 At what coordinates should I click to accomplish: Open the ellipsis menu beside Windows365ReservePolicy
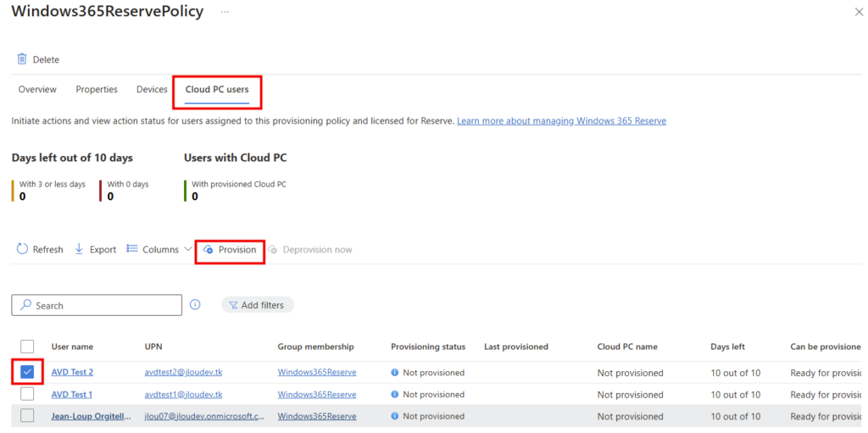pyautogui.click(x=225, y=12)
